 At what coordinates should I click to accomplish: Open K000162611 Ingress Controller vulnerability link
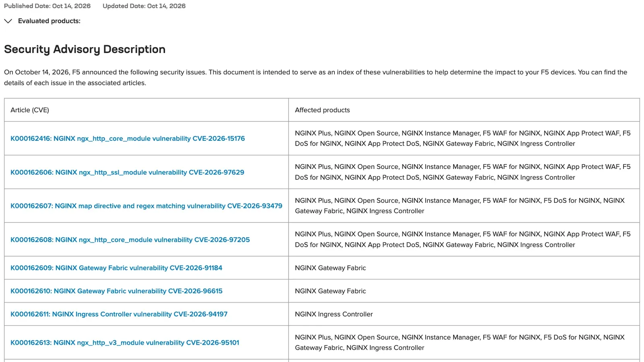pos(119,314)
